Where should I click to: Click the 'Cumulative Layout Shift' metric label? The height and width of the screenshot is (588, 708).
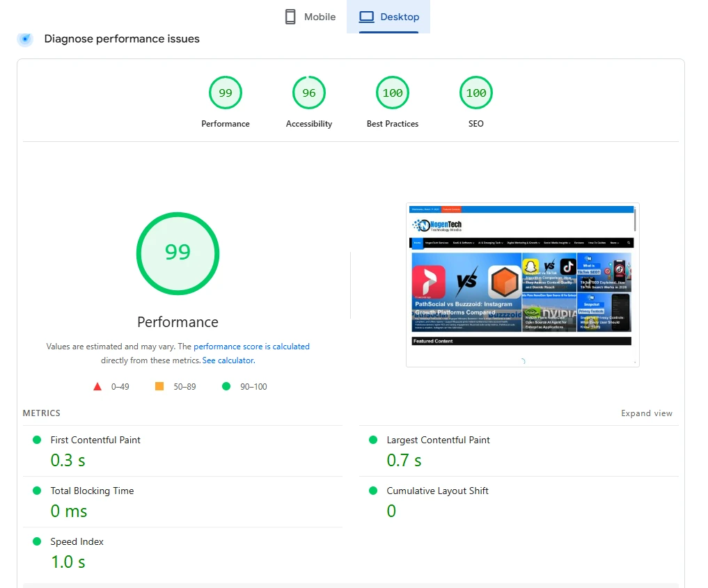pos(437,491)
